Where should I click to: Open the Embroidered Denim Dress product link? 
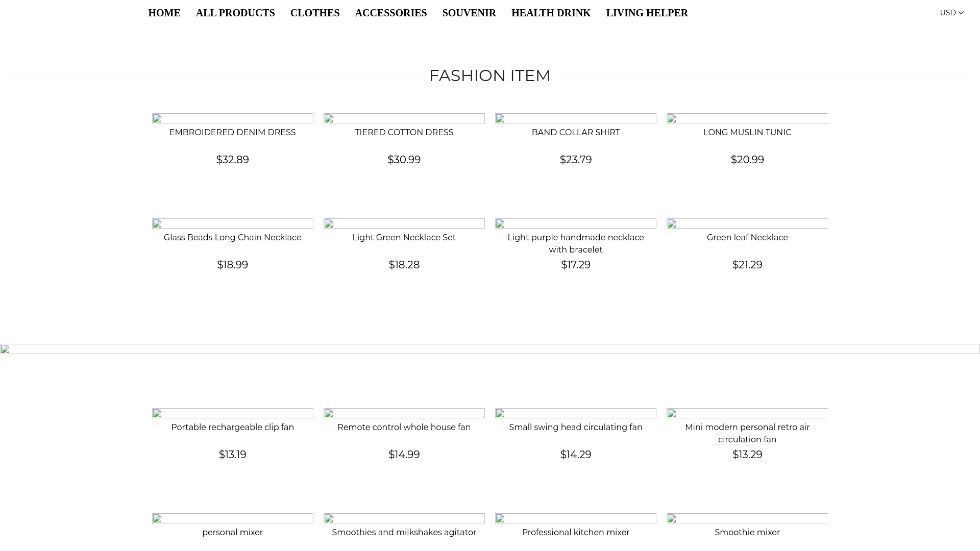point(232,133)
